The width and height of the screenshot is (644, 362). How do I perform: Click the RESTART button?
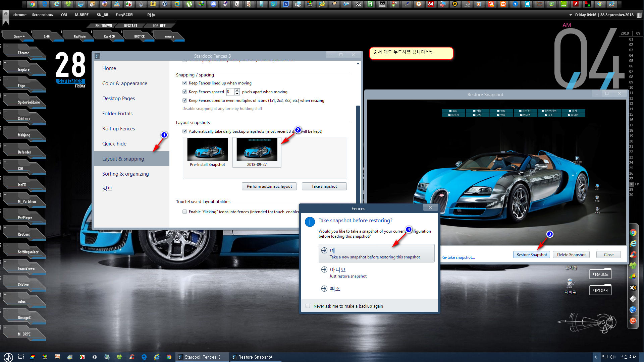tap(130, 26)
